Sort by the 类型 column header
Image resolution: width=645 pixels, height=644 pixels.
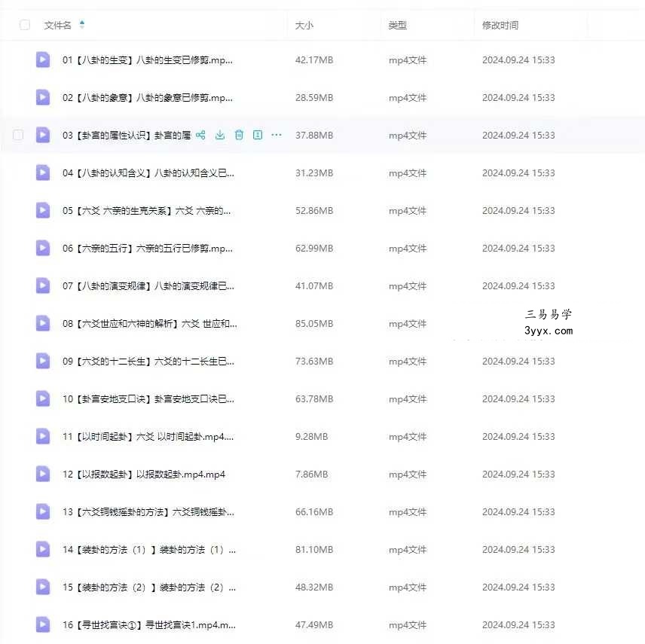pyautogui.click(x=398, y=26)
